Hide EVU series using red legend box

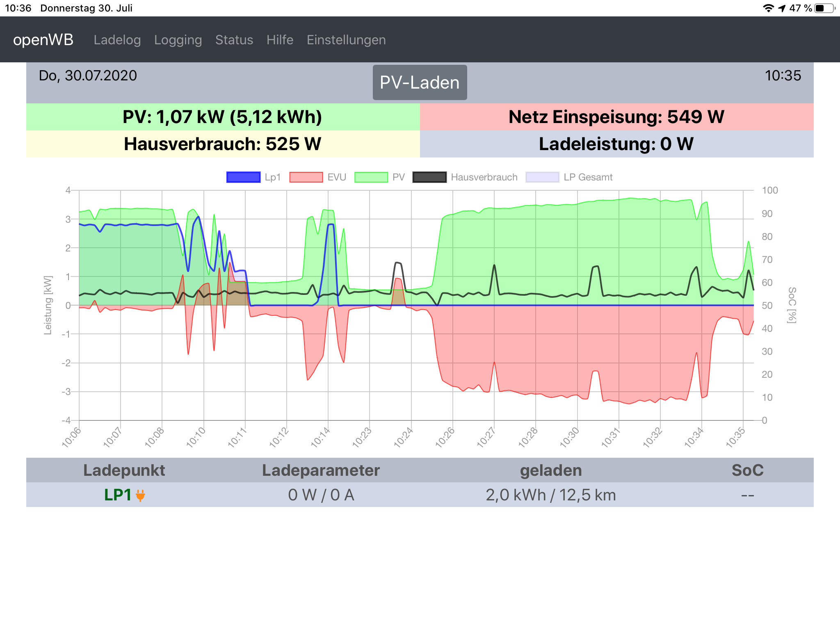[306, 177]
